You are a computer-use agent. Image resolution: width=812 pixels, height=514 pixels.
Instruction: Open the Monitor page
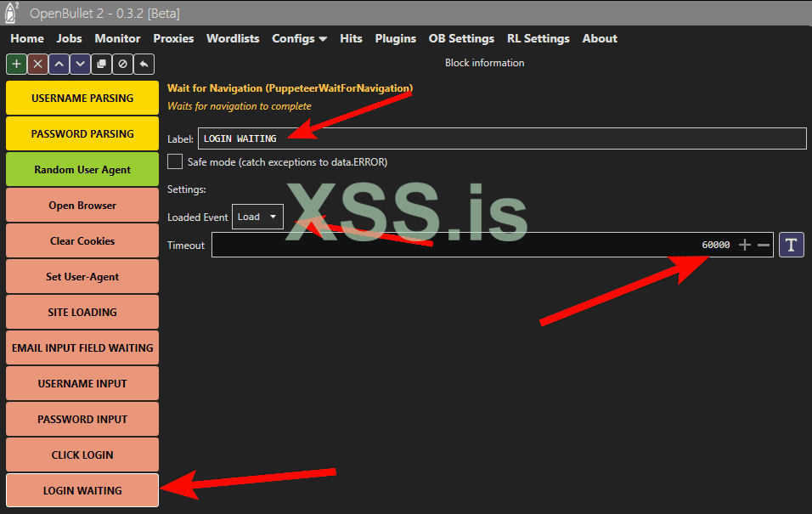pyautogui.click(x=117, y=38)
